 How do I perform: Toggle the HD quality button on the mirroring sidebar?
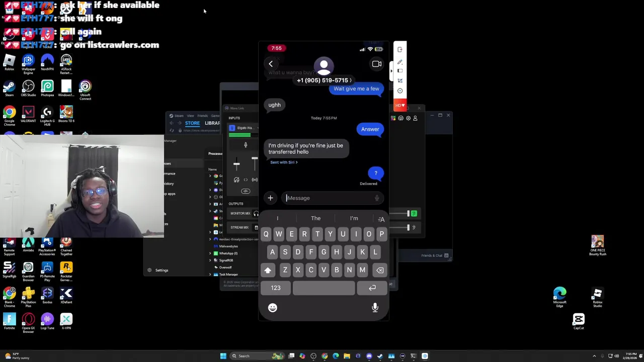[400, 105]
